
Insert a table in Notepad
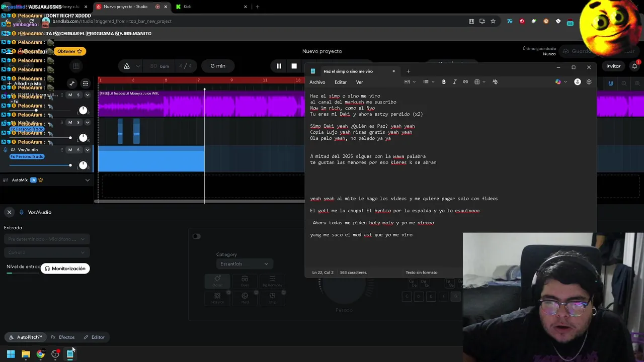[479, 82]
